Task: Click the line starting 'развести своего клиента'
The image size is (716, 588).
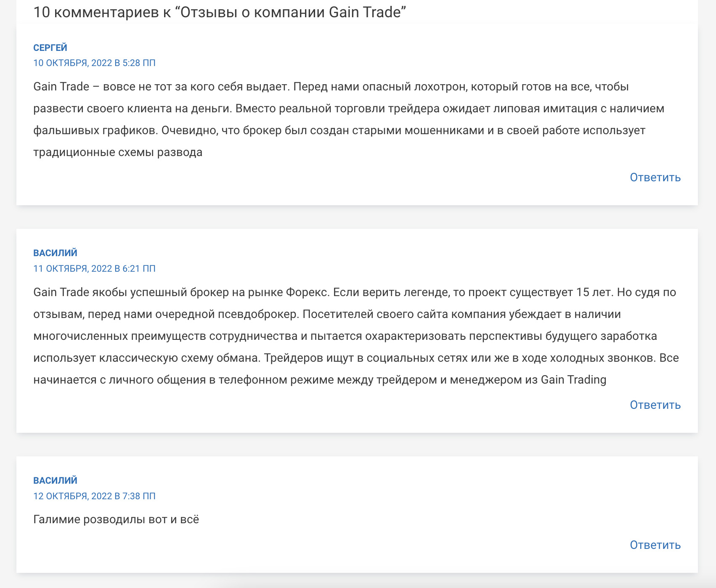Action: tap(349, 109)
